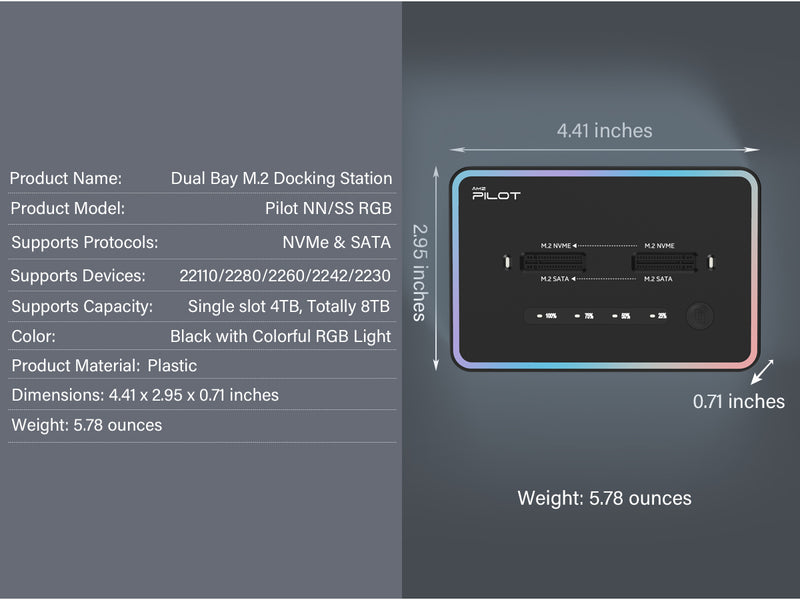Click the 'Pilot NN/SS RGB' value
Image resolution: width=800 pixels, height=600 pixels.
click(328, 209)
